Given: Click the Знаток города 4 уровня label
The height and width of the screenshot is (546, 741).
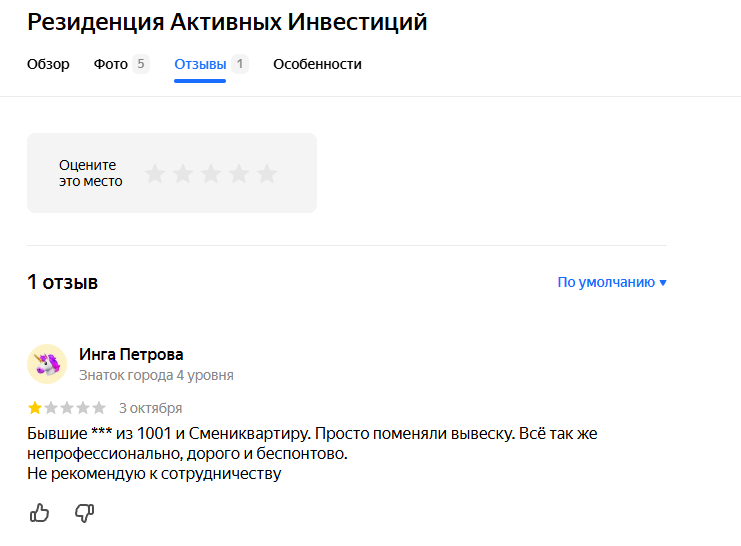Looking at the screenshot, I should (156, 375).
